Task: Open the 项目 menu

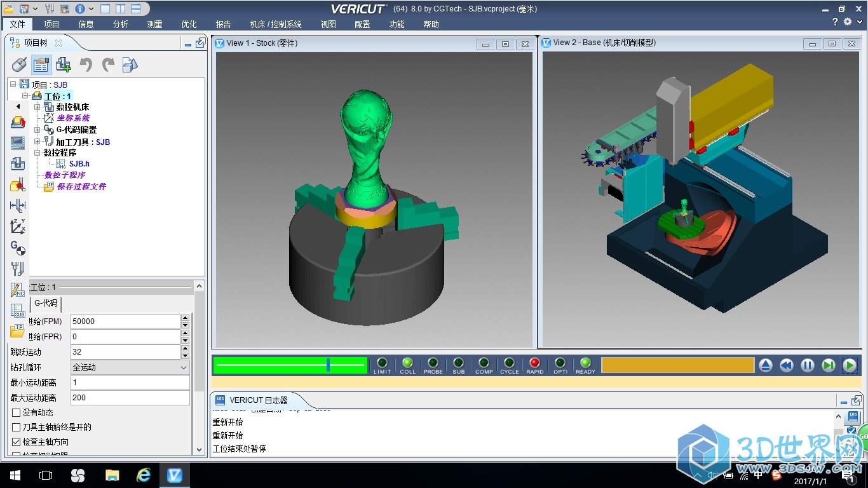Action: [x=51, y=24]
